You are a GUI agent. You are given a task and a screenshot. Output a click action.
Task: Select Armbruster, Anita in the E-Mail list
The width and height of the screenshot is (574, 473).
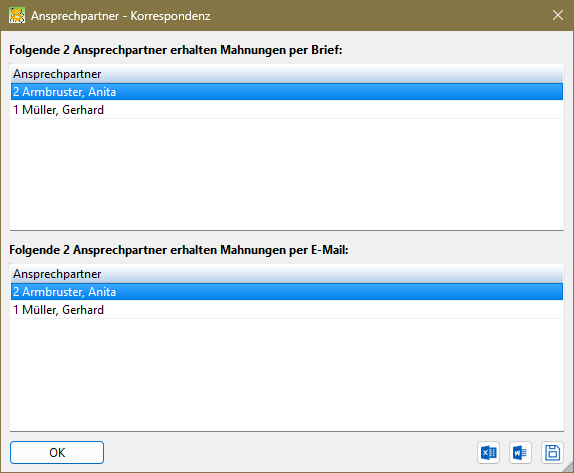point(287,292)
